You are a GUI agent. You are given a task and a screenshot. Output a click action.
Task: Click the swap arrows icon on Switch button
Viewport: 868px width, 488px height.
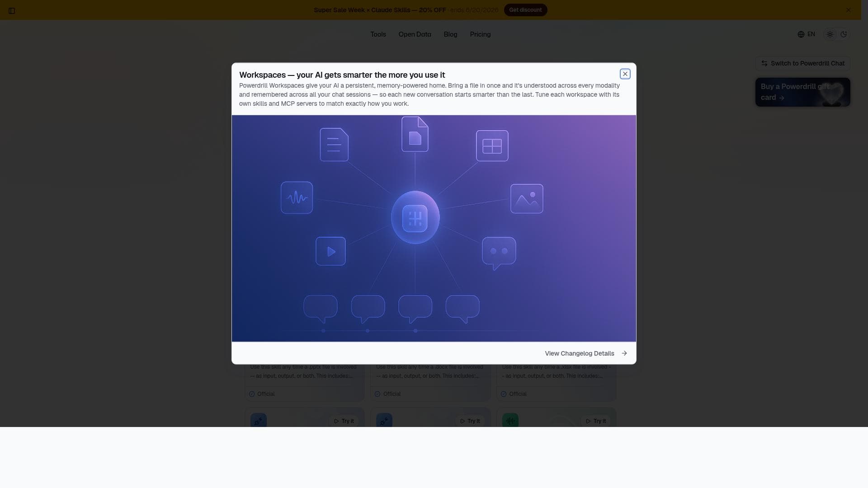(764, 63)
